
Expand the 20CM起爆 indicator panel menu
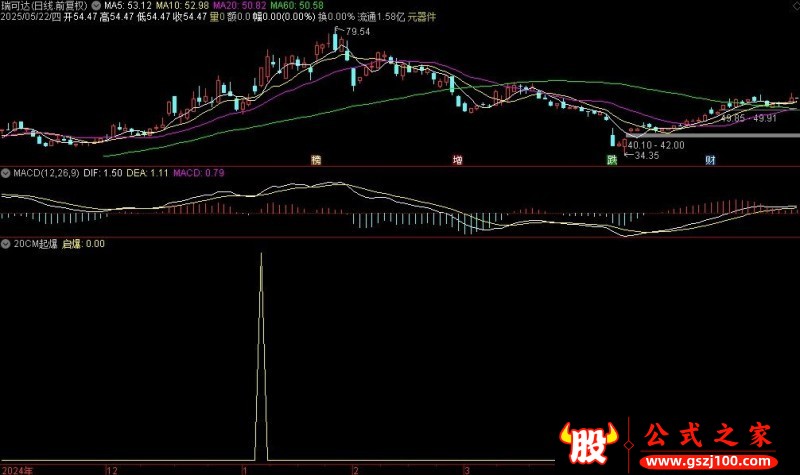coord(7,243)
